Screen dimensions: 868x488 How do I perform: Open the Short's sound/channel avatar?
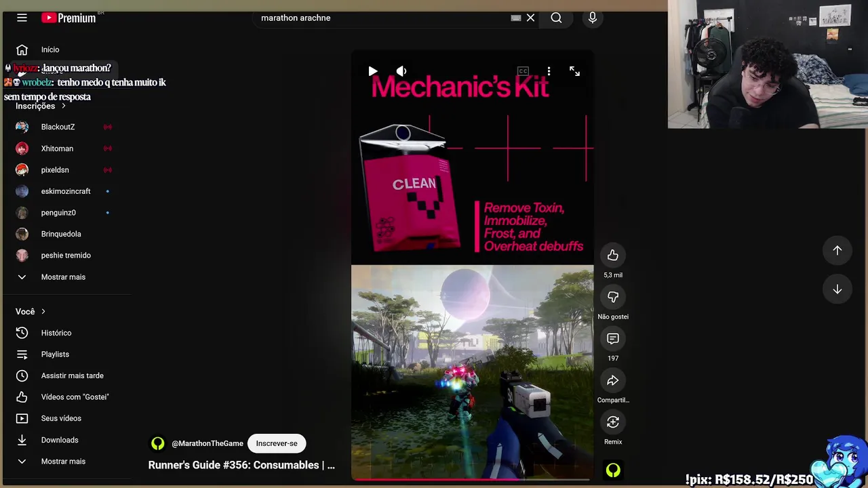pos(613,470)
